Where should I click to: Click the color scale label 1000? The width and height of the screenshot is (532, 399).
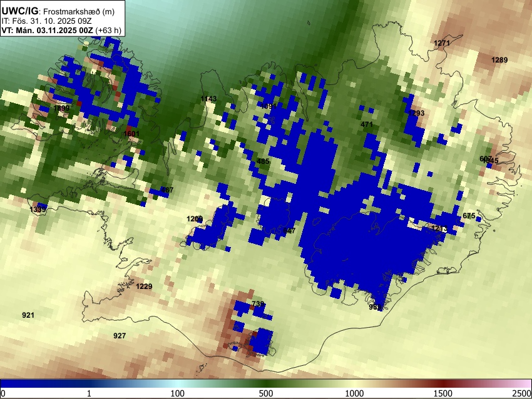tap(354, 393)
